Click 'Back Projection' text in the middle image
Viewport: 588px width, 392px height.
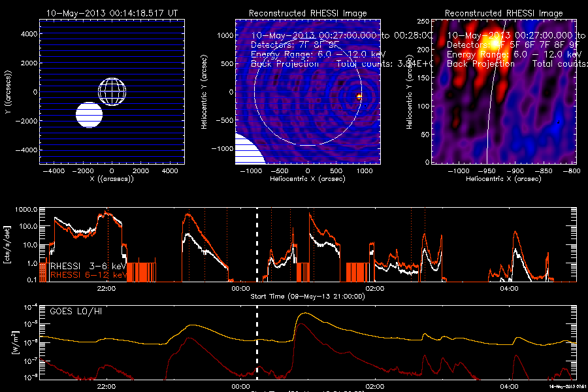285,64
